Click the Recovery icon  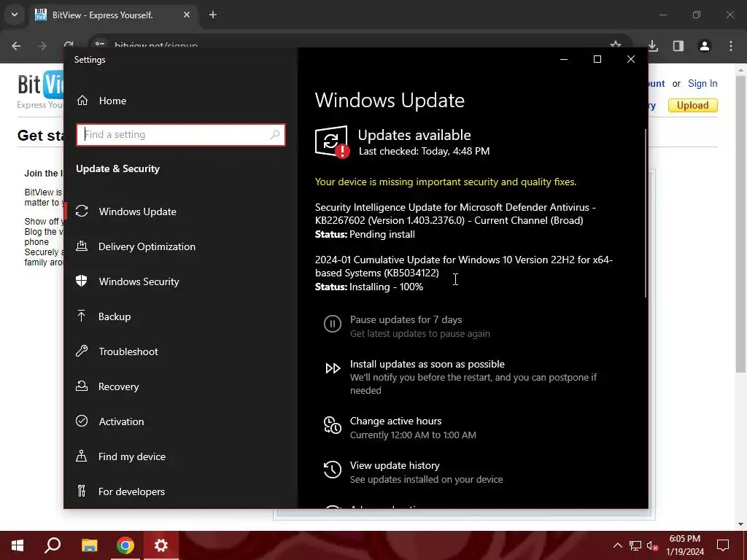point(82,386)
